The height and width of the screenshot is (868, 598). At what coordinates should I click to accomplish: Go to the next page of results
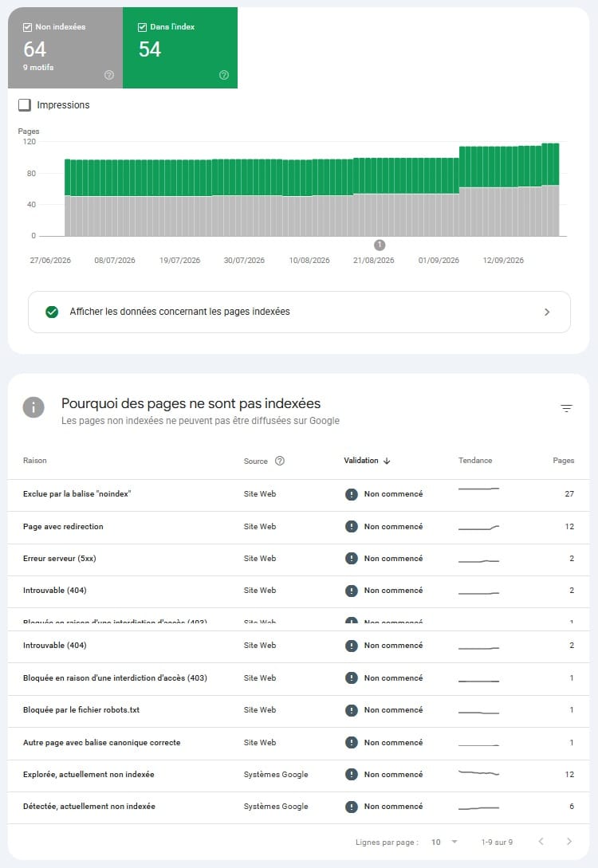coord(569,842)
